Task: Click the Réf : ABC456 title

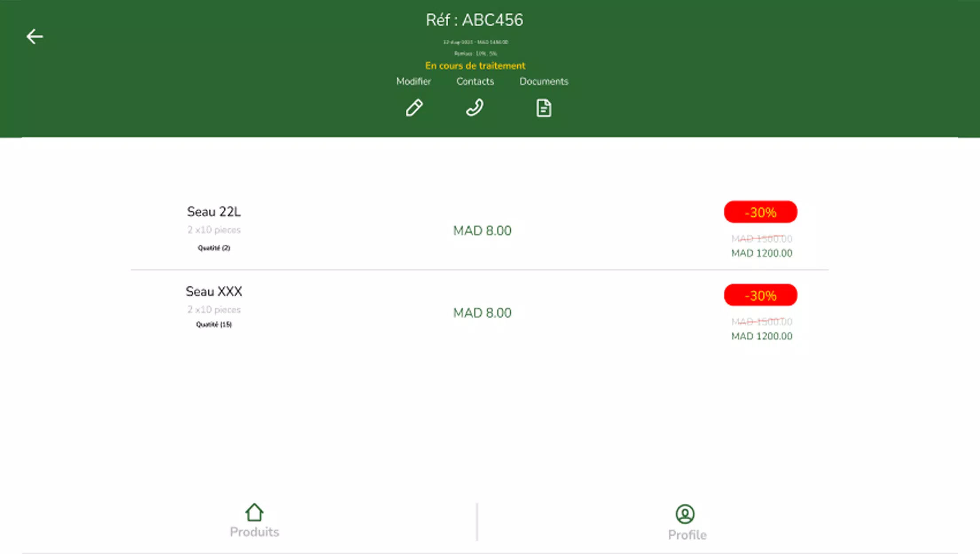Action: pyautogui.click(x=474, y=20)
